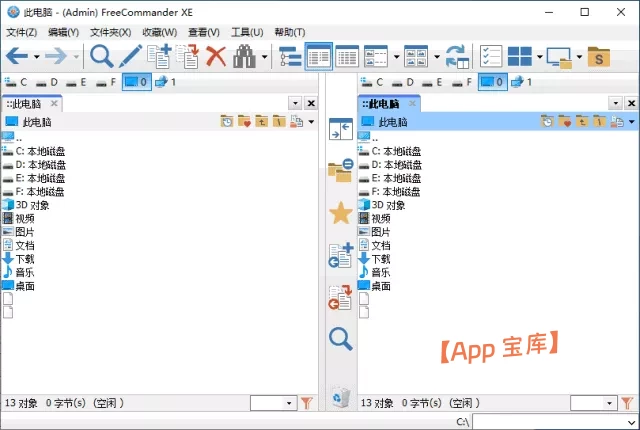Toggle the left panel filter funnel icon
Image resolution: width=640 pixels, height=430 pixels.
(x=306, y=403)
